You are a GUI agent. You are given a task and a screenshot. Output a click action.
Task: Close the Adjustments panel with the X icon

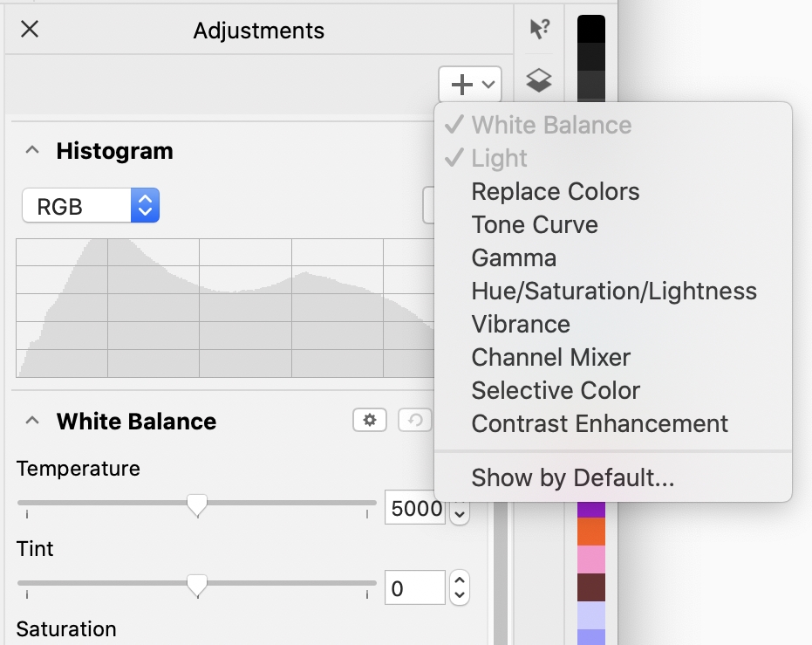tap(30, 30)
